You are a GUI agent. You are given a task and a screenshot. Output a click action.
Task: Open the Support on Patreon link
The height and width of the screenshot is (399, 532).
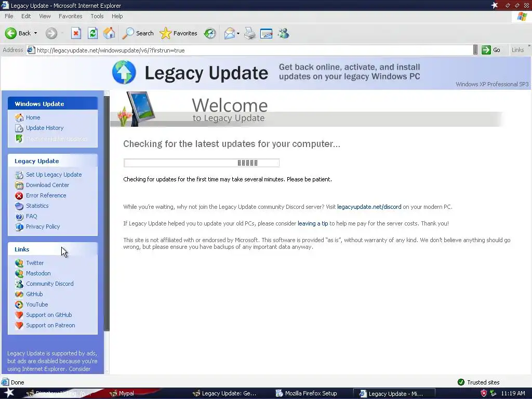[50, 325]
